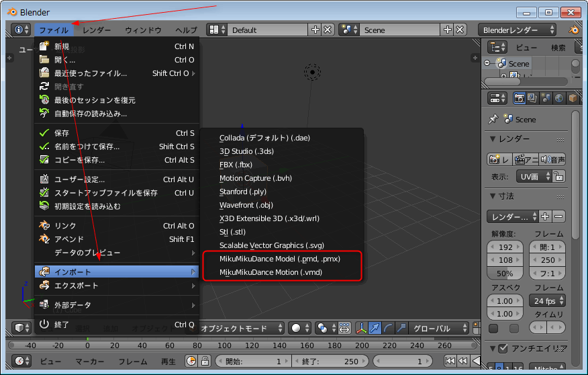
Task: Open the レンダー menu in header
Action: pyautogui.click(x=97, y=30)
